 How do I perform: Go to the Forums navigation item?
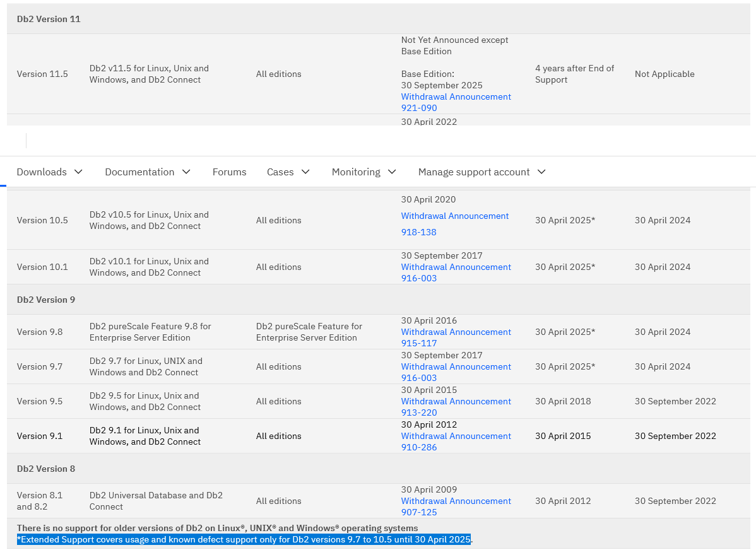pos(229,172)
